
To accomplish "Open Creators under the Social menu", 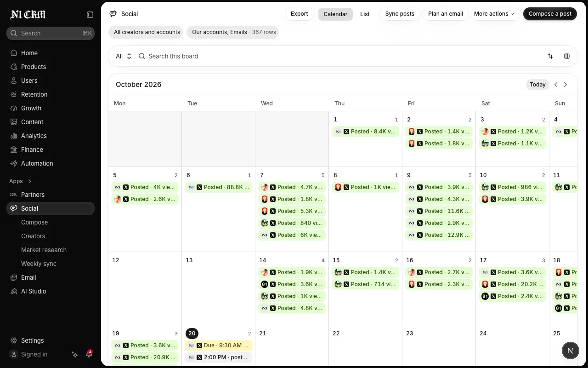I will coord(33,236).
